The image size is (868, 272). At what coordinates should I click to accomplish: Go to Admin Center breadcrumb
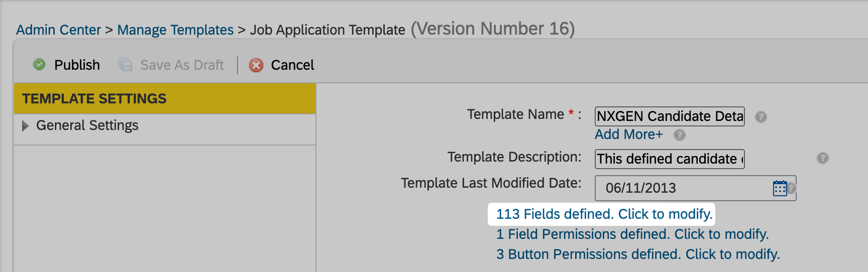(x=58, y=30)
